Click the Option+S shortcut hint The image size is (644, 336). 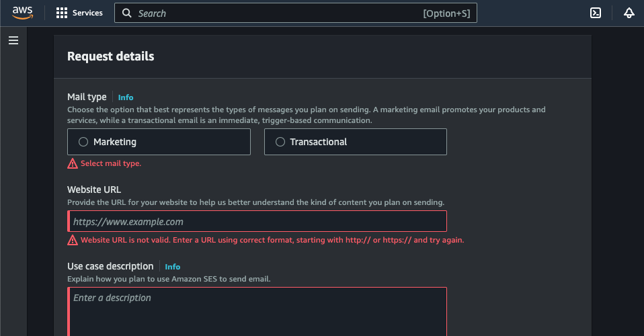pyautogui.click(x=446, y=13)
